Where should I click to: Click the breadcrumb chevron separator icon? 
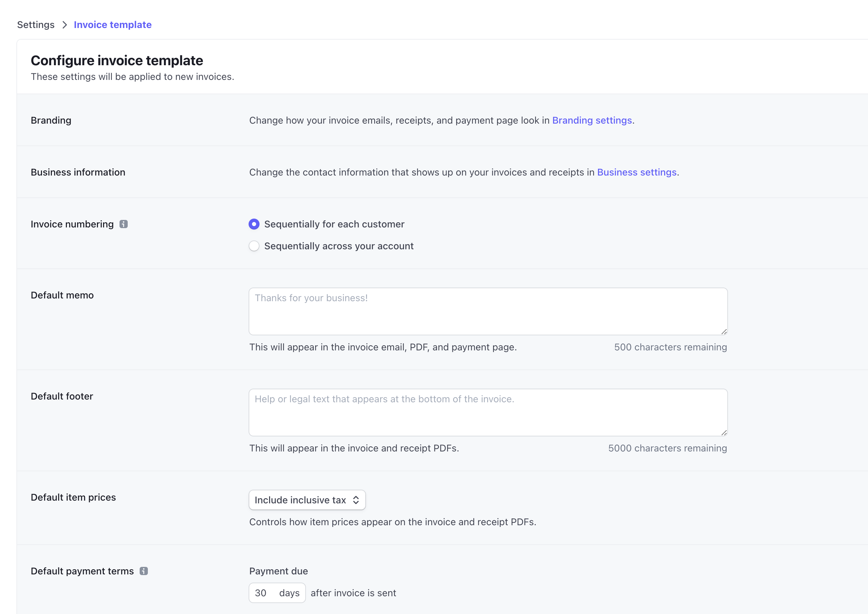(65, 25)
